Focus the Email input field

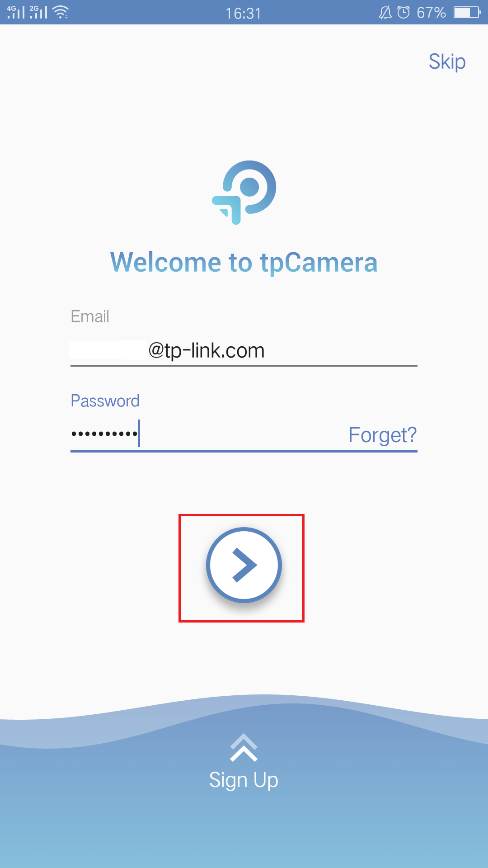point(244,351)
